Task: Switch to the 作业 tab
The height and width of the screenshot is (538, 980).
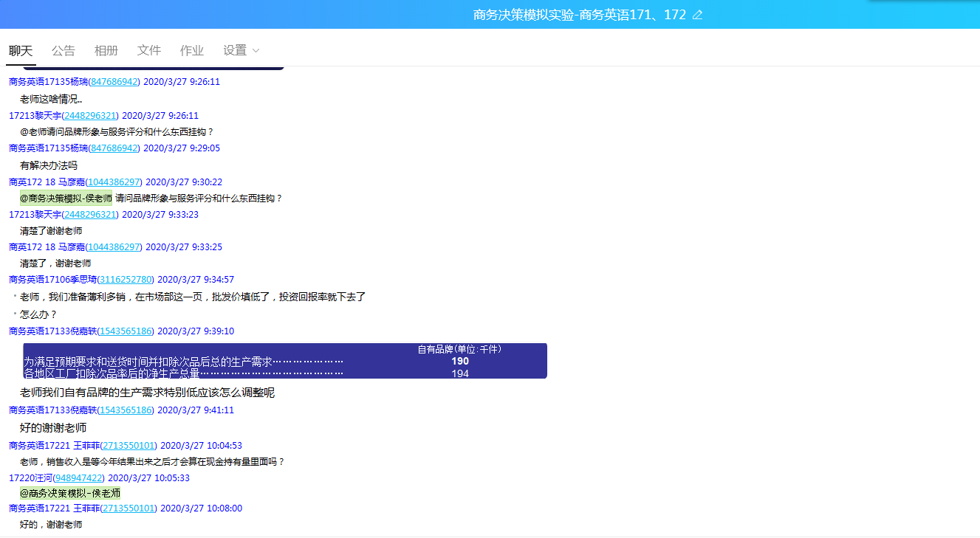Action: pyautogui.click(x=191, y=50)
